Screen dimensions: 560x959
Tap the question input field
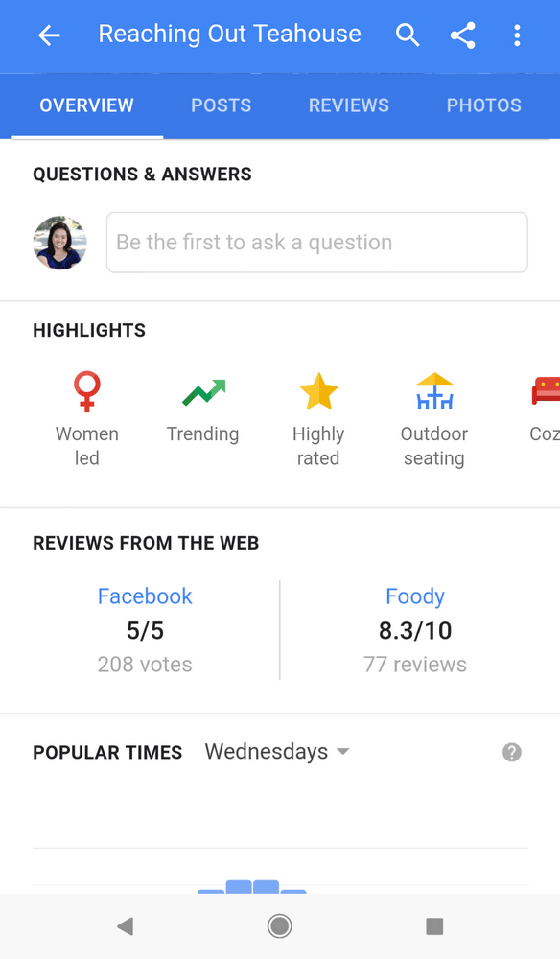[316, 243]
